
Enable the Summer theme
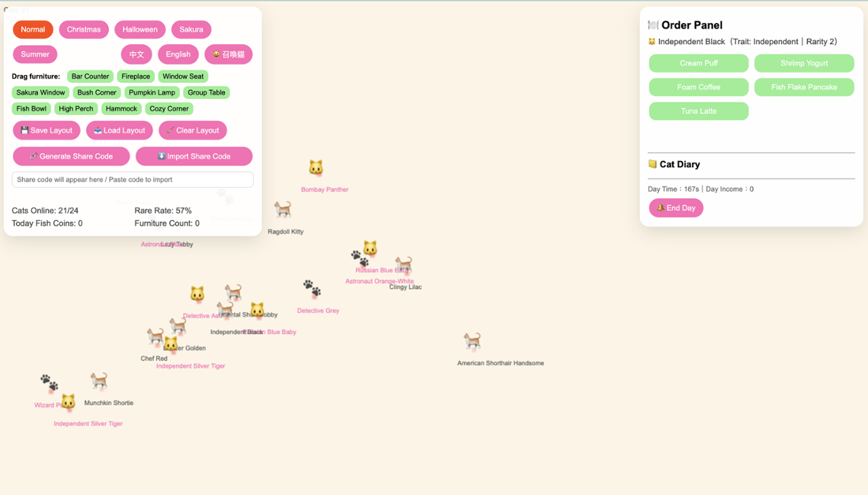35,54
